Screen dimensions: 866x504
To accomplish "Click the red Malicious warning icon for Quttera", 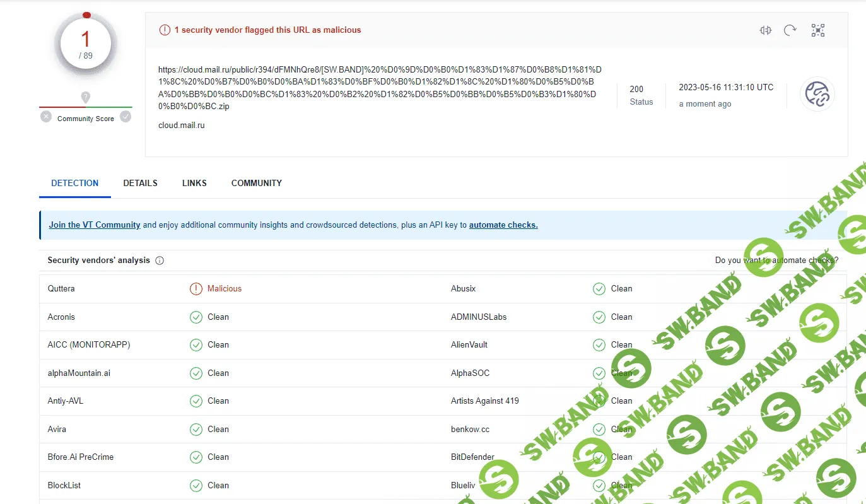I will point(196,289).
